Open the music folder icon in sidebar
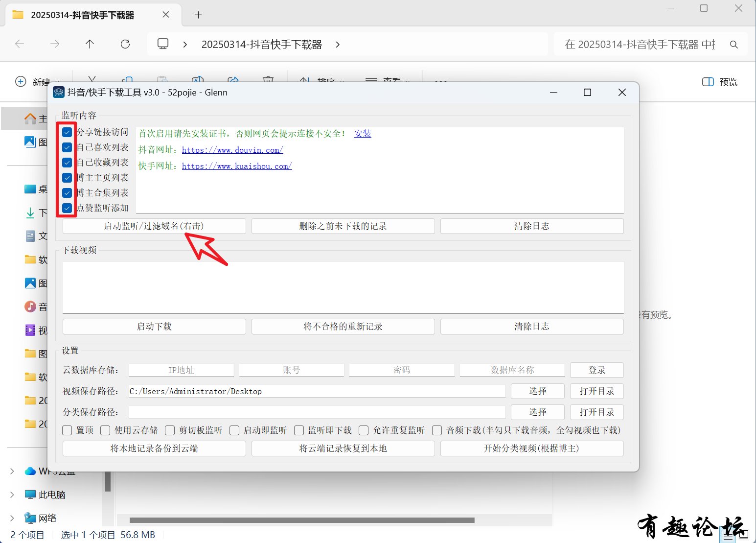 pyautogui.click(x=30, y=307)
